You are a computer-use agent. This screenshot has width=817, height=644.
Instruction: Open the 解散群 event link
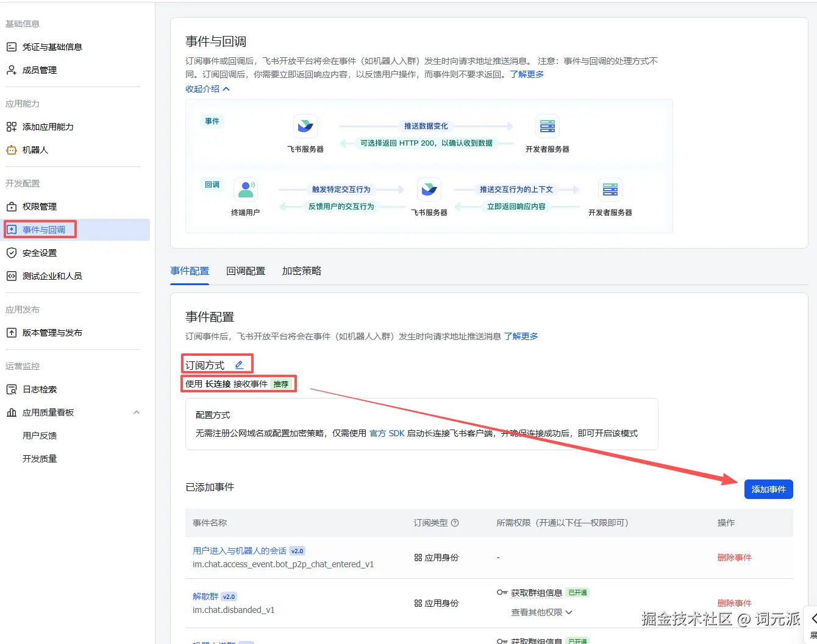pyautogui.click(x=205, y=596)
